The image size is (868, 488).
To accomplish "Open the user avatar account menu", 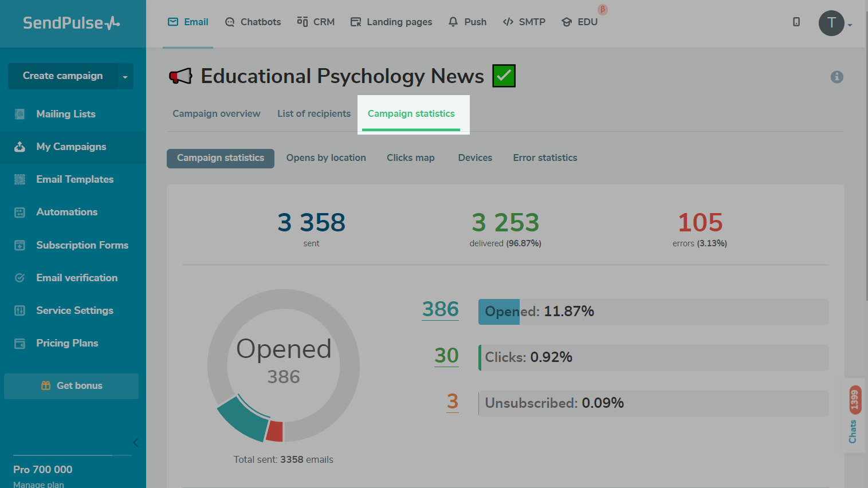I will point(832,23).
